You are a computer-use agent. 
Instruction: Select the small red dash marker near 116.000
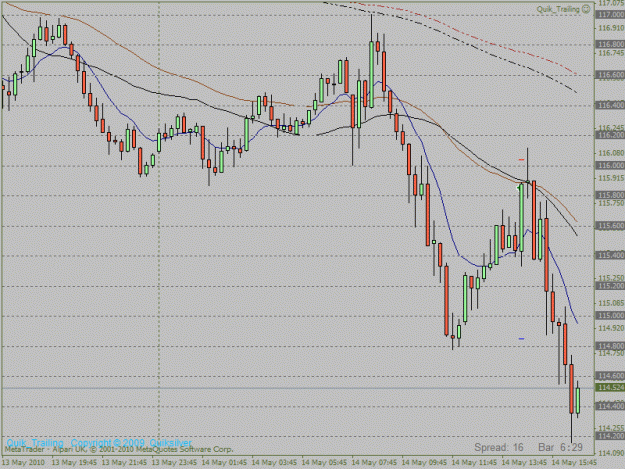pyautogui.click(x=521, y=160)
